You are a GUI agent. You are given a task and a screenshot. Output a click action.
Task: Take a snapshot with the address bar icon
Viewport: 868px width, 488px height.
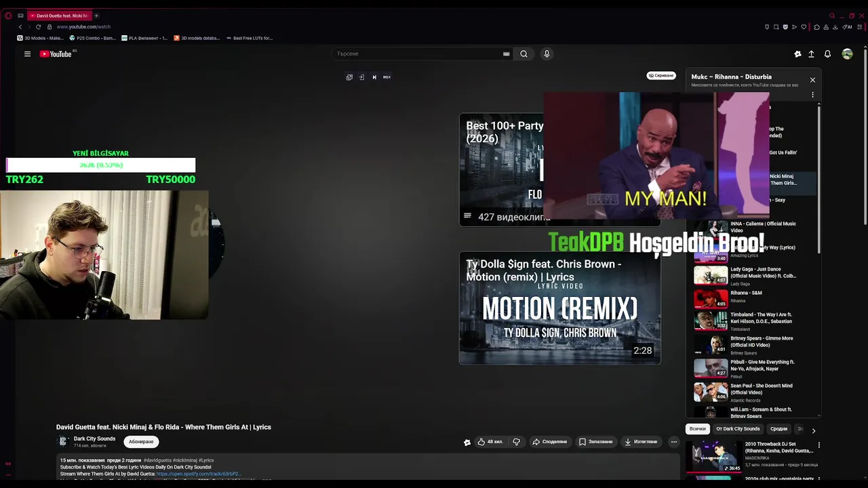click(776, 27)
